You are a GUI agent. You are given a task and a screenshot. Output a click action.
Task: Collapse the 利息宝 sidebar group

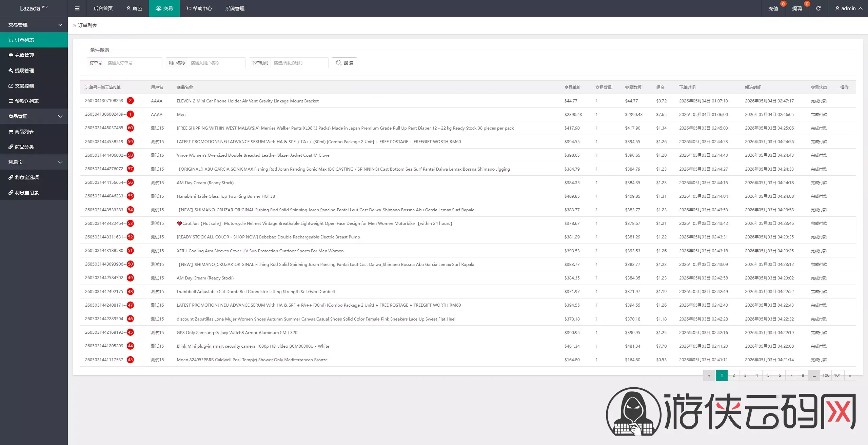tap(34, 162)
